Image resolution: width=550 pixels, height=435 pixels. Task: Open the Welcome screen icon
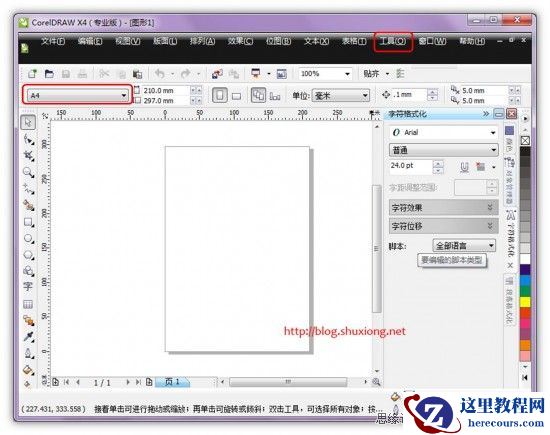coord(282,74)
